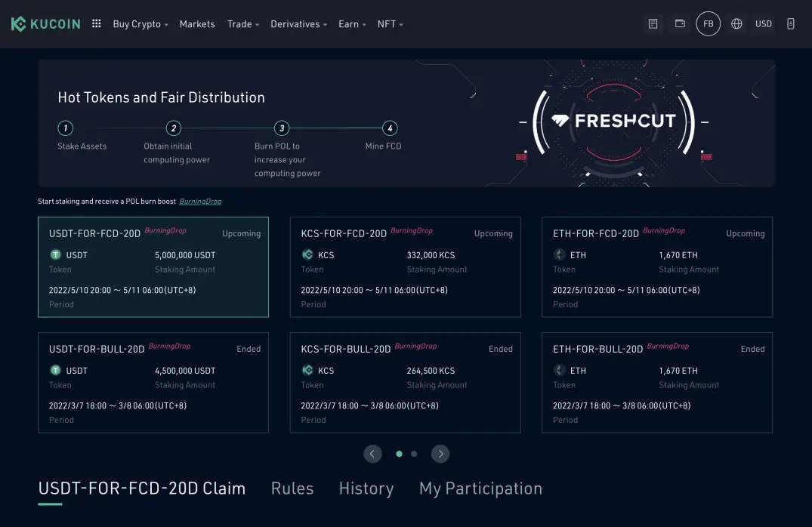Click 4,500,000 USDT staking amount
The height and width of the screenshot is (527, 812).
pyautogui.click(x=185, y=371)
